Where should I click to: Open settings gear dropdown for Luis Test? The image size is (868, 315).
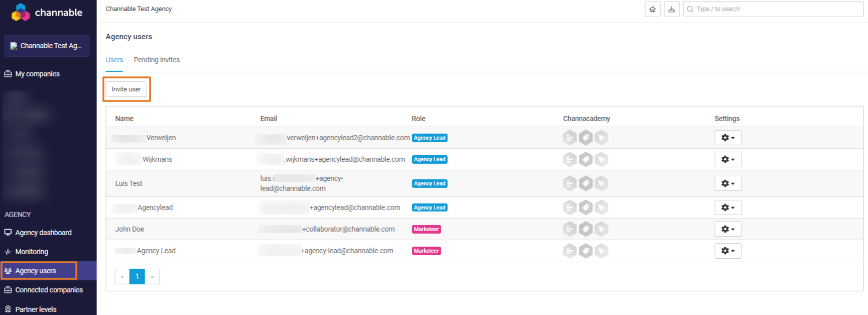(728, 183)
